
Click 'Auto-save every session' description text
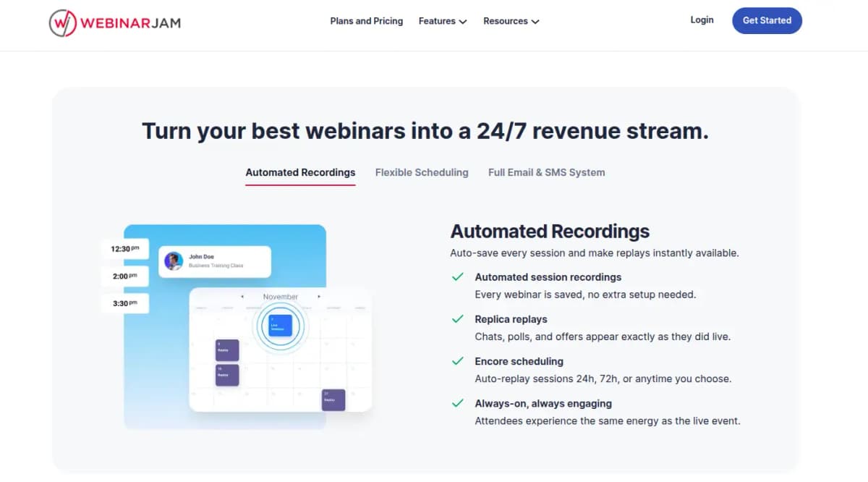[595, 253]
